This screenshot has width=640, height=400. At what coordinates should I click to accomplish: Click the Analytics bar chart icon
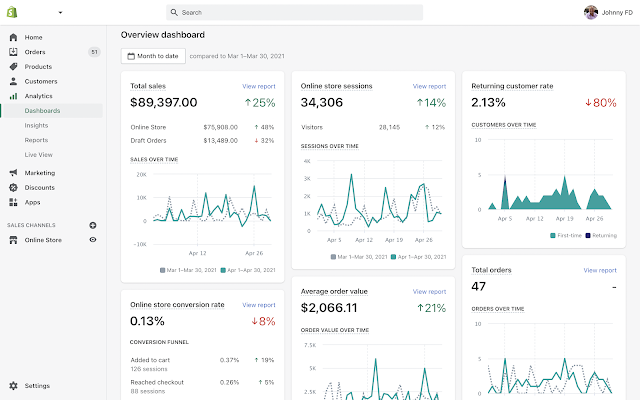tap(13, 96)
